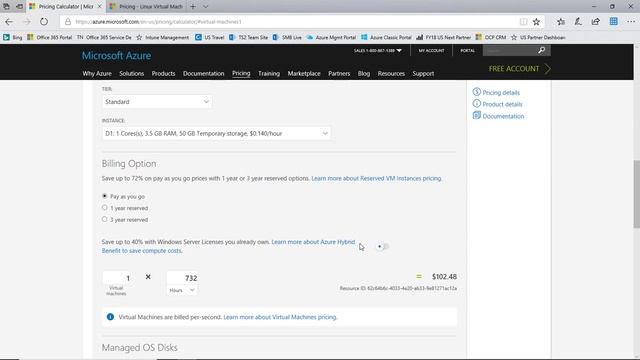Click the address bar lock icon
640x360 pixels.
68,22
